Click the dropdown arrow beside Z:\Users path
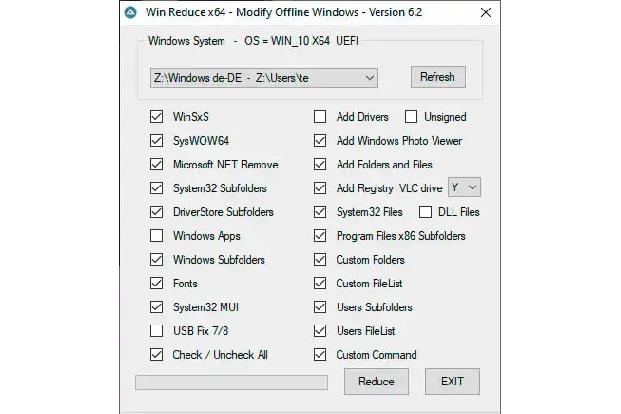The width and height of the screenshot is (621, 414). (x=370, y=78)
